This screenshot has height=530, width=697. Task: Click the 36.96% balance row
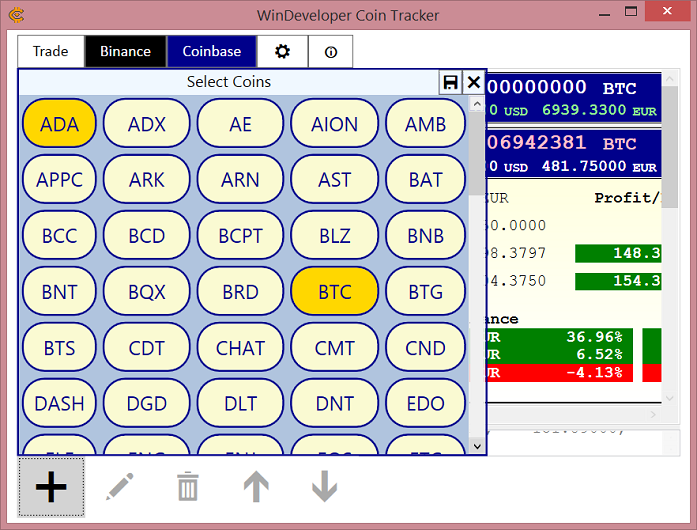tap(558, 337)
